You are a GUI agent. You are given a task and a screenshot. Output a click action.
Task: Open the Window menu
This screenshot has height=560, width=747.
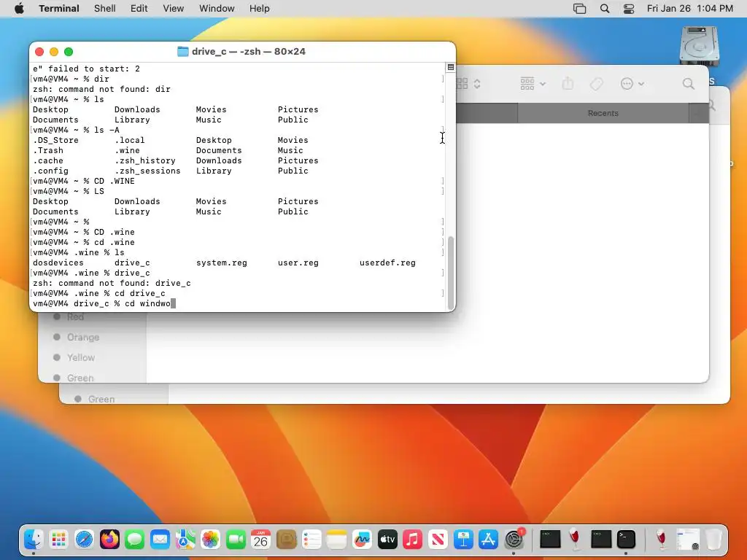tap(217, 9)
